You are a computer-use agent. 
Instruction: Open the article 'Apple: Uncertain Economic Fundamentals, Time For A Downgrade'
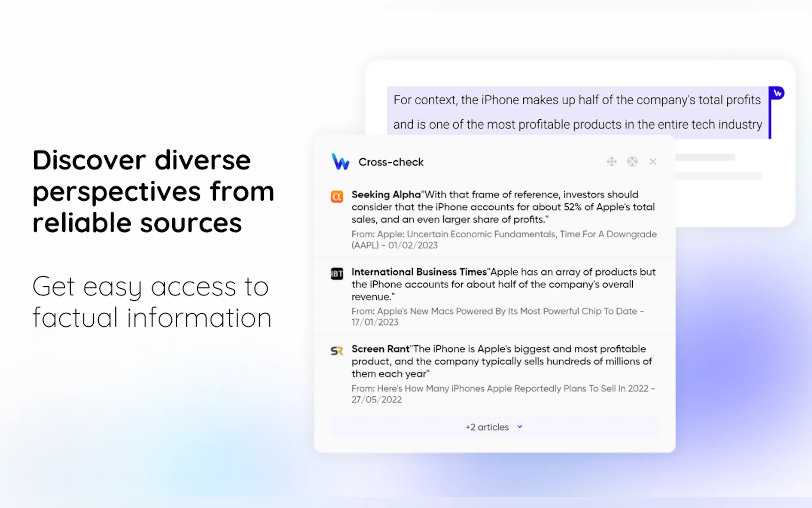click(x=504, y=234)
